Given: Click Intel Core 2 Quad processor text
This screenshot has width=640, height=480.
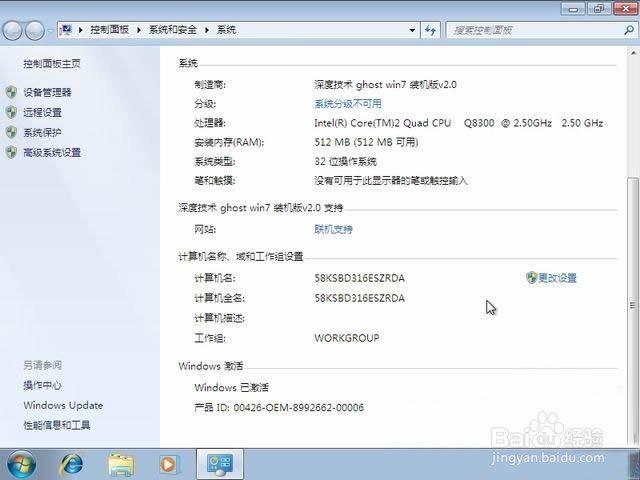Looking at the screenshot, I should click(x=458, y=123).
